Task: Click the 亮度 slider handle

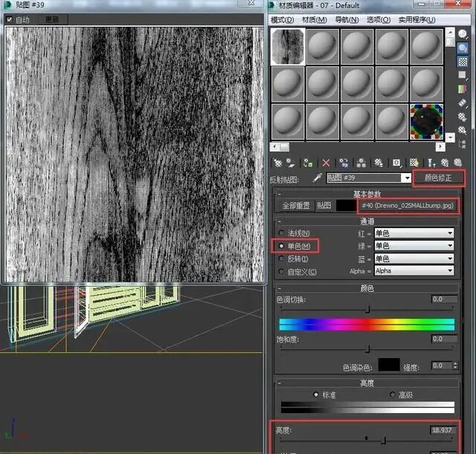Action: pos(384,440)
